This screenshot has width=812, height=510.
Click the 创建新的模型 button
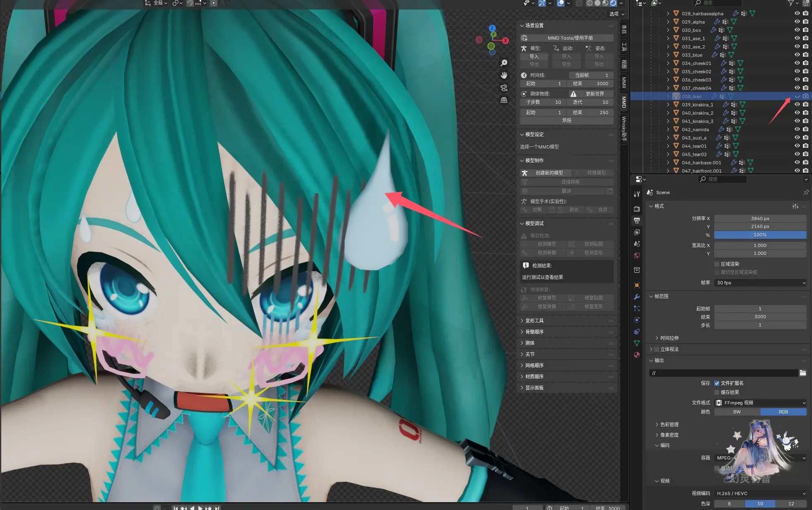click(549, 173)
